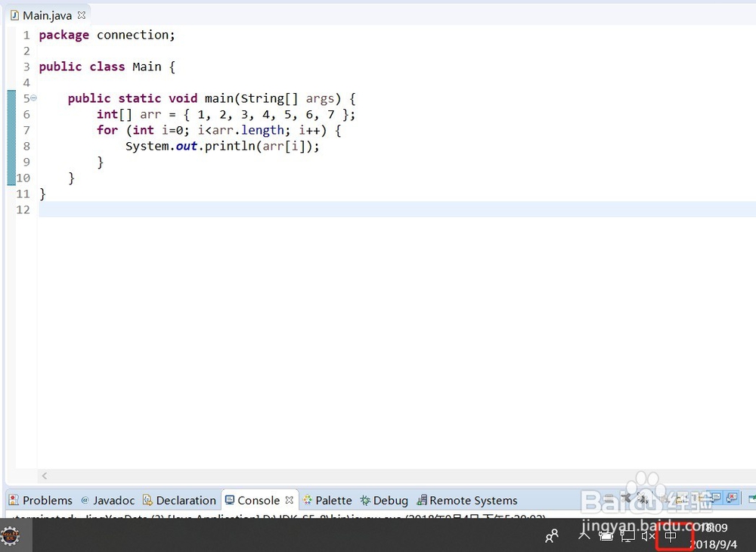Switch to the Javadoc tab
Viewport: 756px width, 552px height.
click(x=108, y=501)
